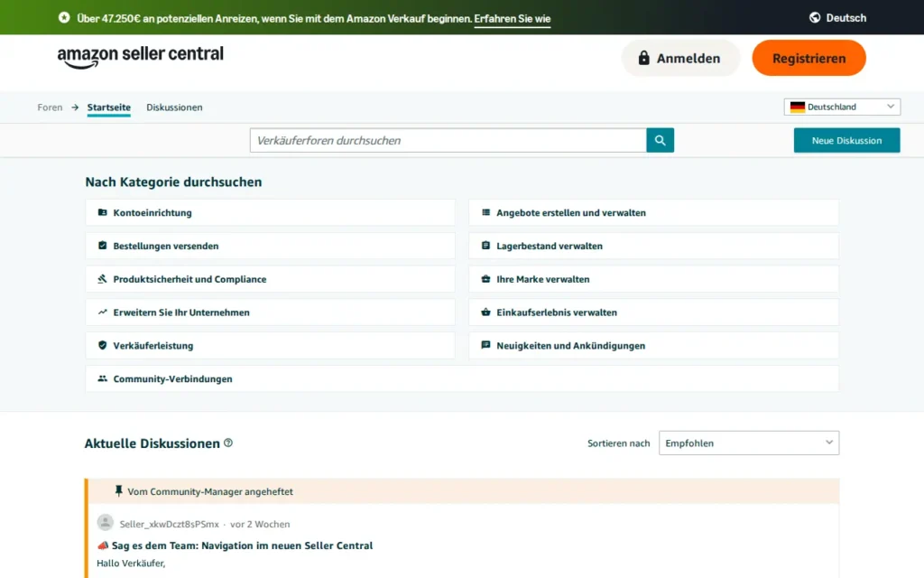
Task: Click the help icon beside Aktuelle Diskussionen
Action: point(228,443)
